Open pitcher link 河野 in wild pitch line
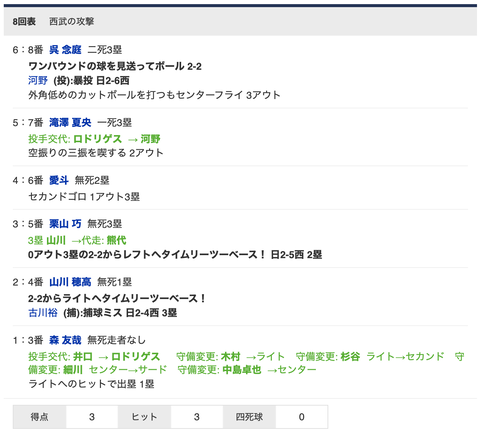 tap(38, 80)
